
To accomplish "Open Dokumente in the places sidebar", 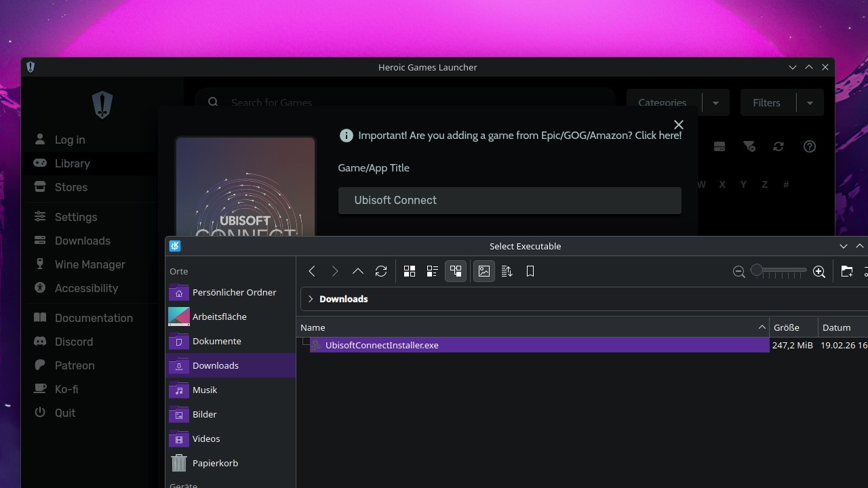I will tap(216, 341).
